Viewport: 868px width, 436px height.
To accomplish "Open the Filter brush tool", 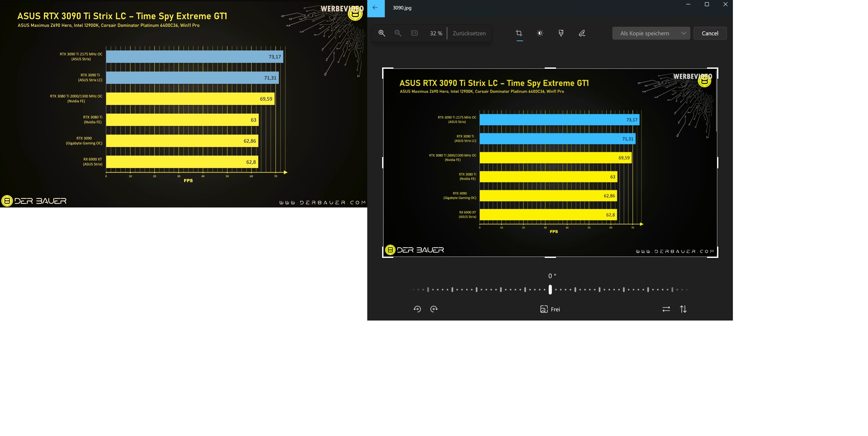I will [561, 33].
